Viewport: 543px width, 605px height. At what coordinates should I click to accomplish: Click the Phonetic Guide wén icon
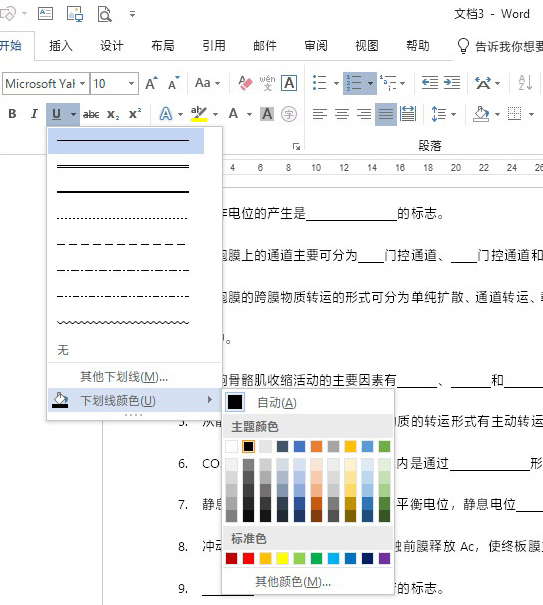[x=267, y=83]
